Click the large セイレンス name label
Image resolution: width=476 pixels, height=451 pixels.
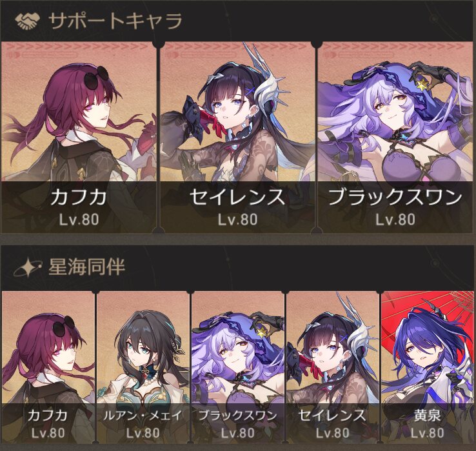pyautogui.click(x=237, y=197)
